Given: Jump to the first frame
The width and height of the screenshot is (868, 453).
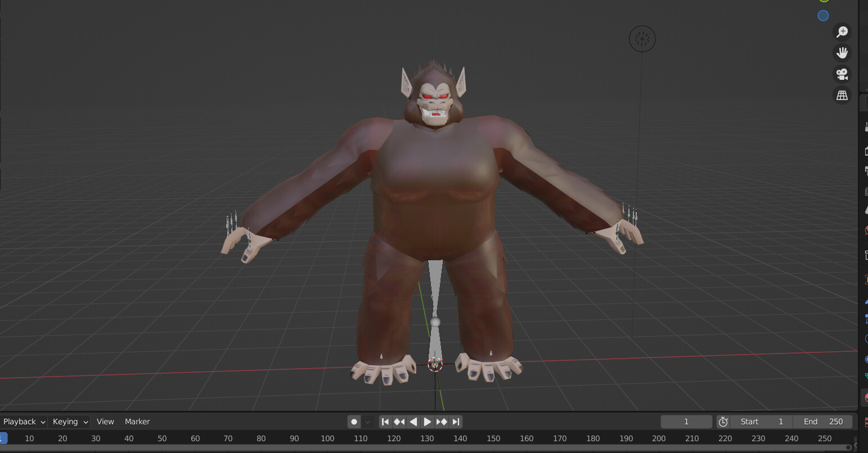Looking at the screenshot, I should pos(385,422).
